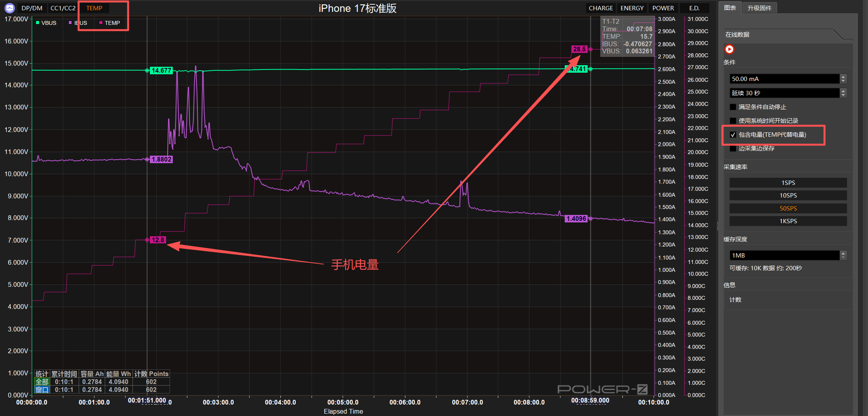Viewport: 868px width, 416px height.
Task: Choose the 10SPS sampling rate
Action: (x=788, y=196)
